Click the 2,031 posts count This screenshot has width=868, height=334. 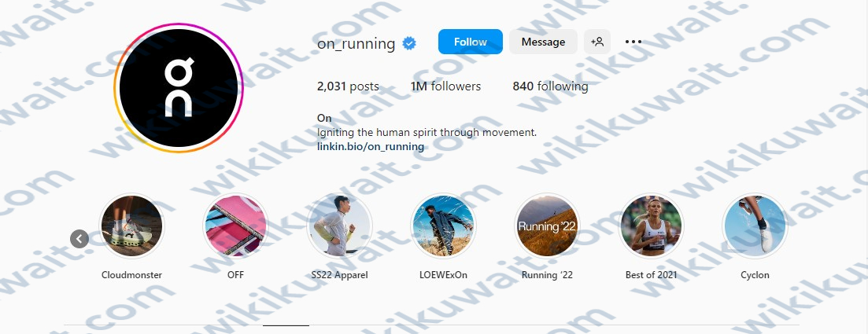tap(348, 86)
